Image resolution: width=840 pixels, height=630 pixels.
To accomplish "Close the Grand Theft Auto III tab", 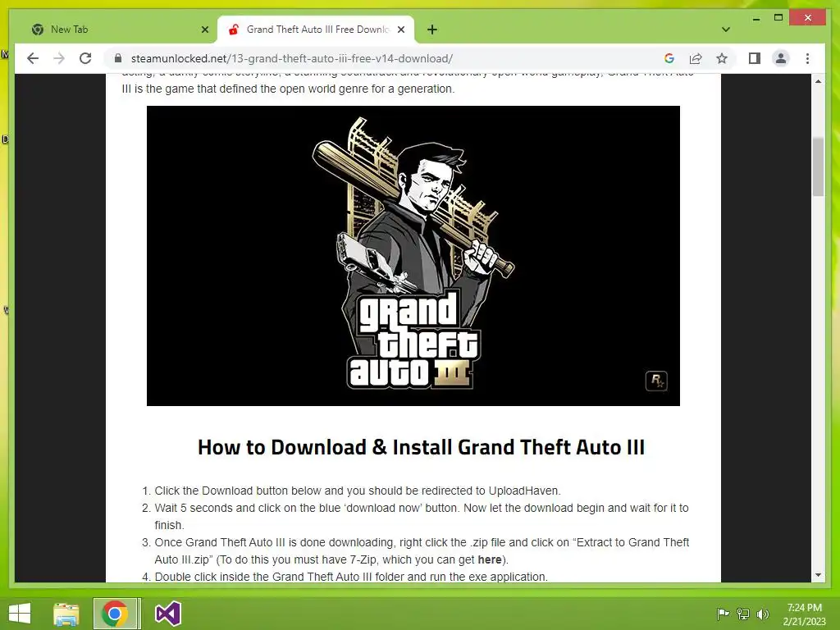I will pos(400,30).
